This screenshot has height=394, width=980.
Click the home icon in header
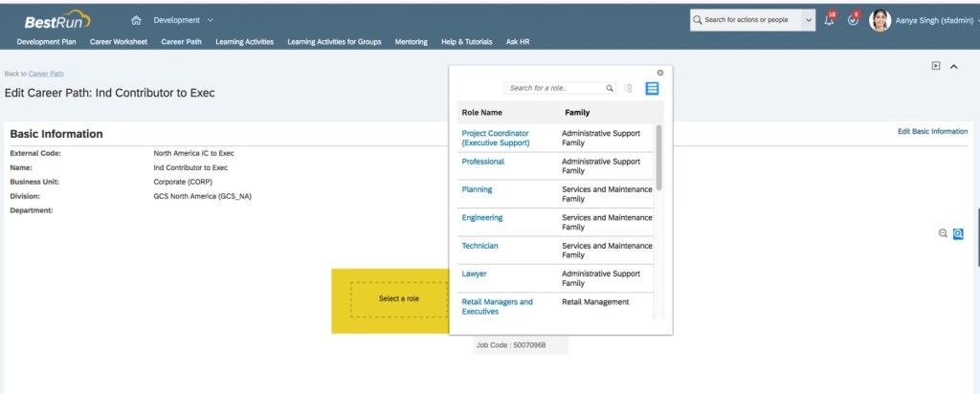136,20
